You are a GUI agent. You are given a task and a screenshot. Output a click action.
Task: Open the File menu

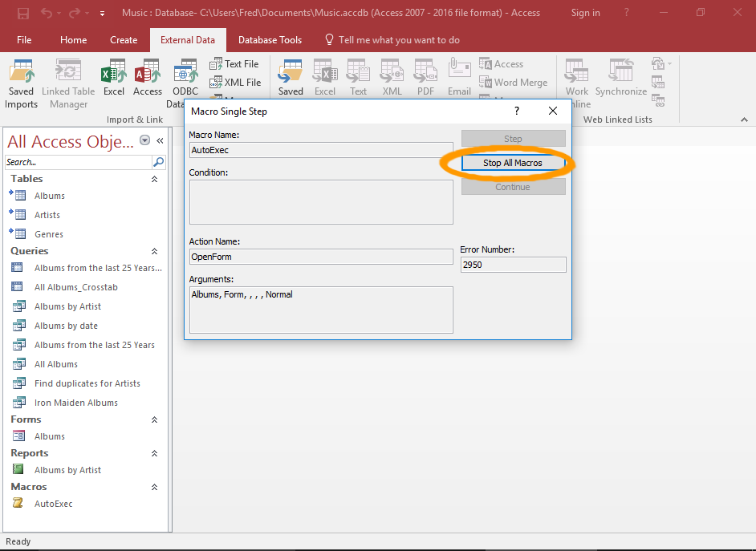coord(25,39)
